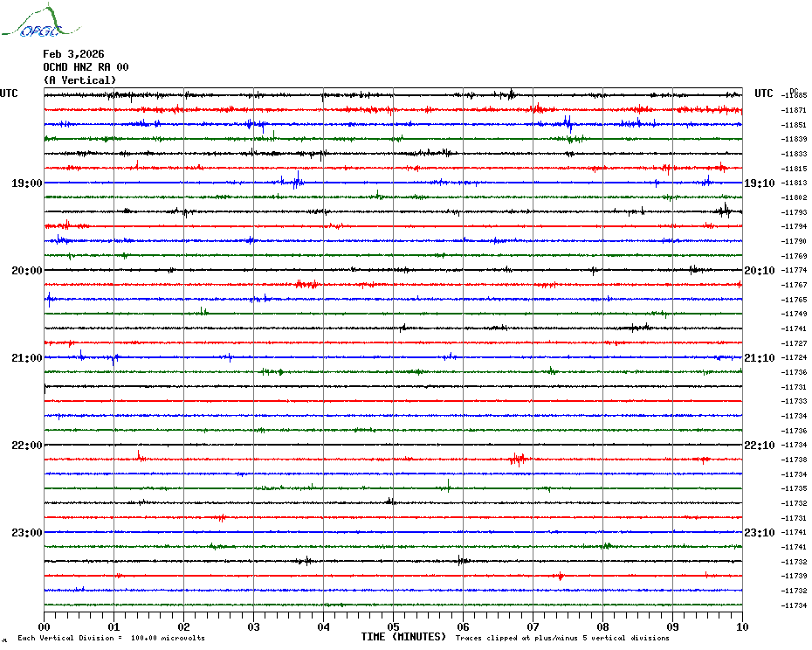Click the (A Vertical) component label
Image resolution: width=812 pixels, height=650 pixels.
tap(79, 80)
